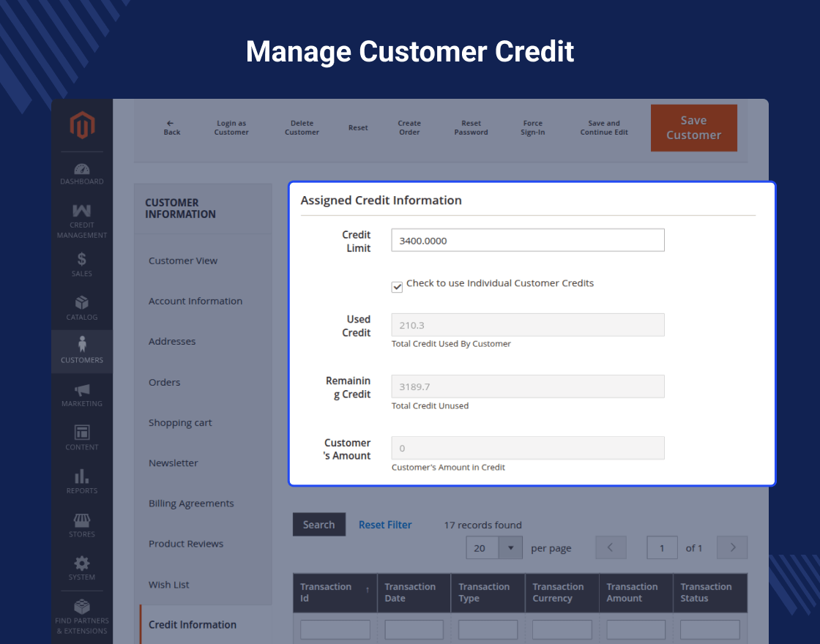Click Save and Continue Edit
This screenshot has height=644, width=820.
tap(604, 127)
